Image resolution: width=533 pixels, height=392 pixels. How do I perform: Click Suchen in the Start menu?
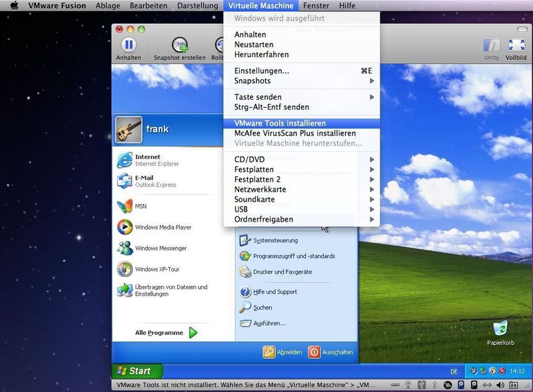256,307
